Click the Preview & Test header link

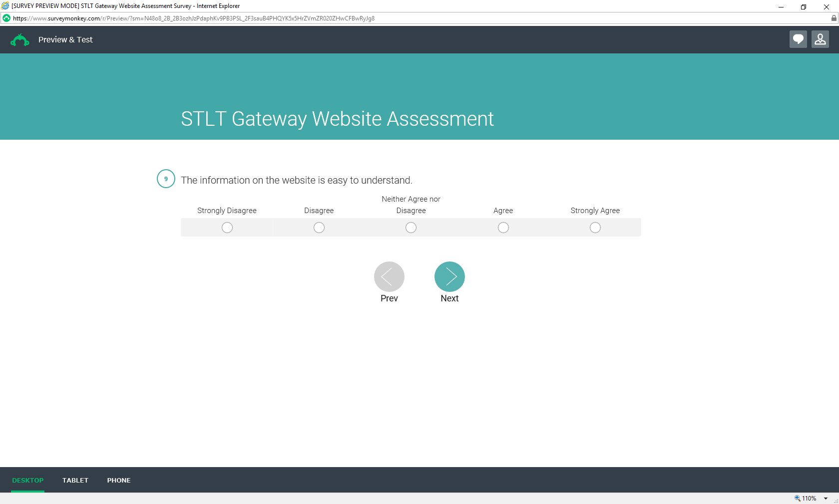65,40
